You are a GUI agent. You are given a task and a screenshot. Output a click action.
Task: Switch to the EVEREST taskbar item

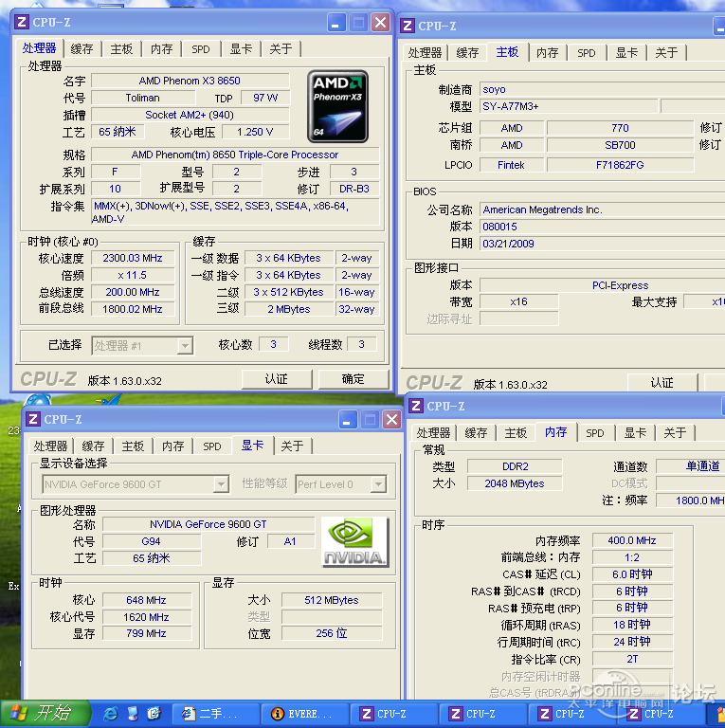click(305, 714)
